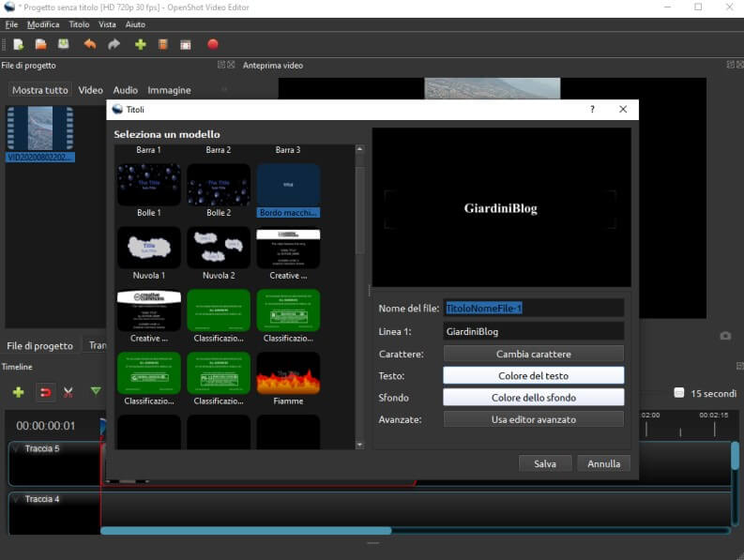The height and width of the screenshot is (560, 744).
Task: Add a track with the timeline green plus
Action: point(19,392)
